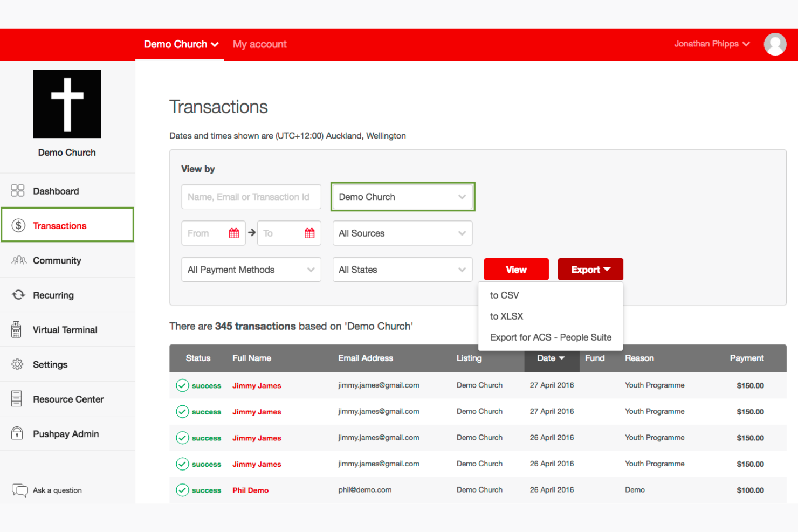This screenshot has height=532, width=798.
Task: Select Export for ACS - People Suite
Action: tap(551, 337)
